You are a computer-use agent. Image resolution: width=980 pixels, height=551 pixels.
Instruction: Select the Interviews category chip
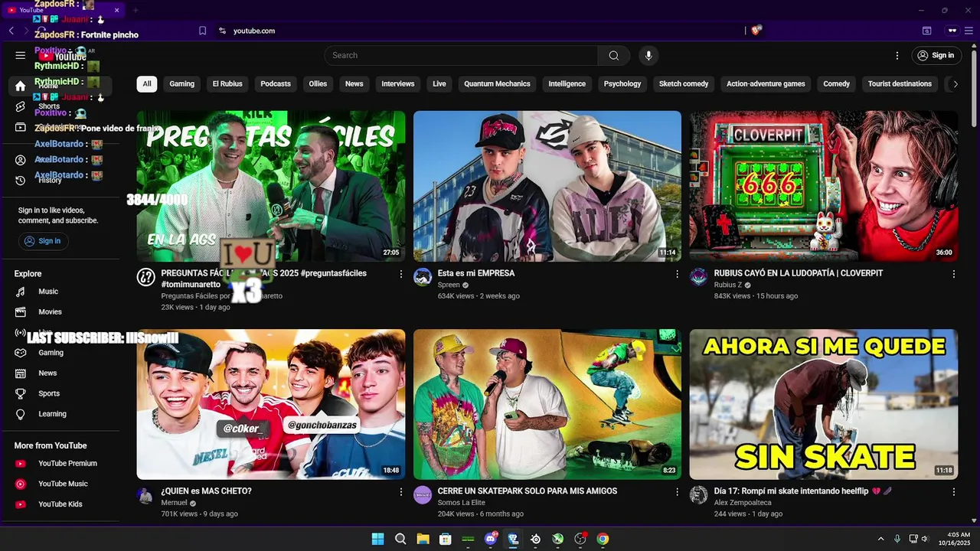coord(398,84)
